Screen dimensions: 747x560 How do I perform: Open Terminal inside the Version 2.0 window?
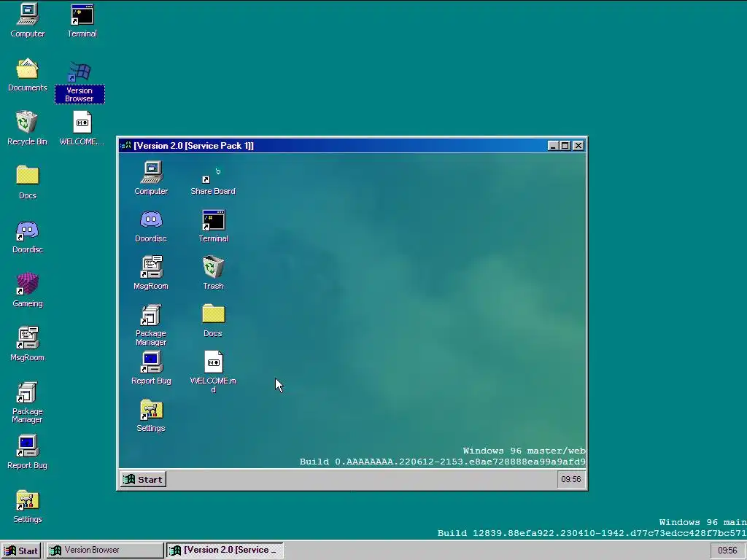tap(214, 225)
